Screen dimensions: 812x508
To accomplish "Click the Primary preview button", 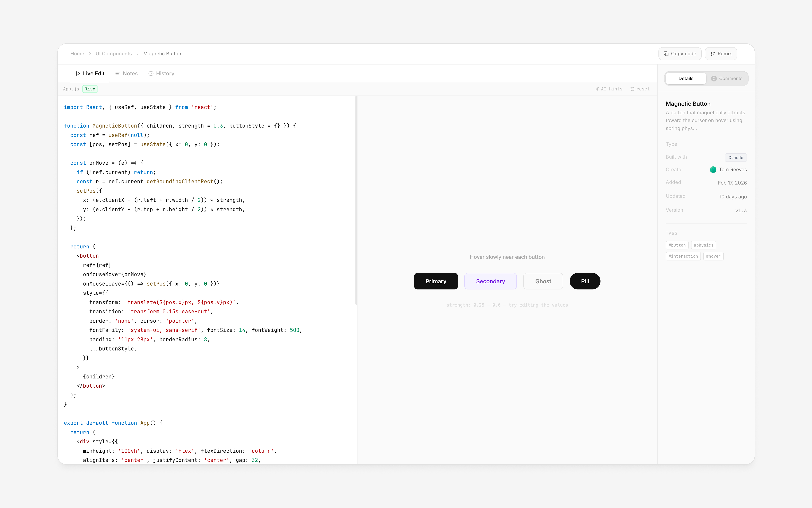I will [436, 281].
